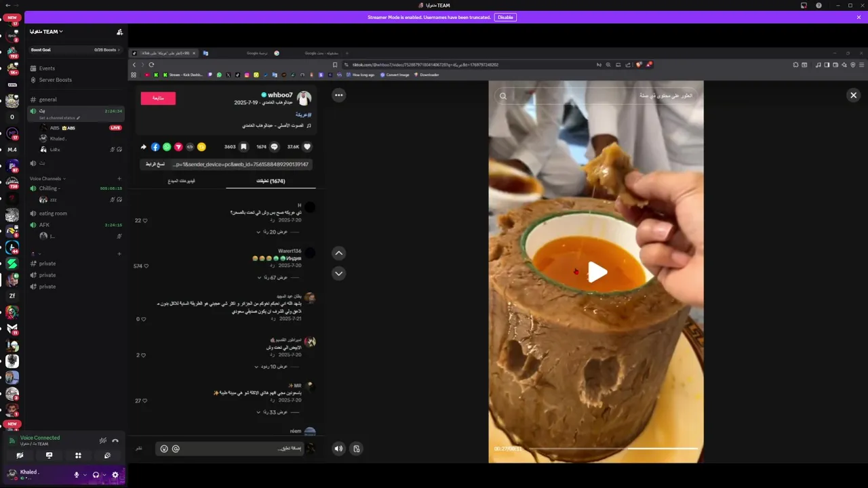Click the copy link button
Viewport: 868px width, 488px height.
[155, 164]
